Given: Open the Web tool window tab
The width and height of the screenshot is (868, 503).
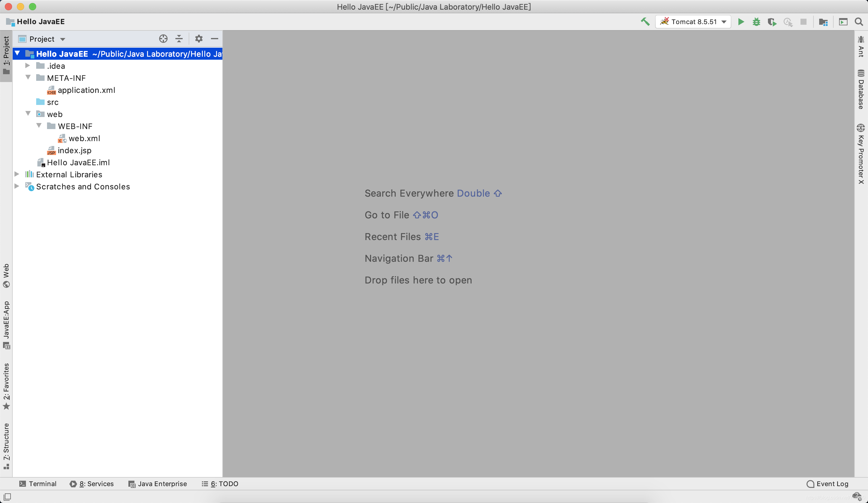Looking at the screenshot, I should tap(6, 276).
